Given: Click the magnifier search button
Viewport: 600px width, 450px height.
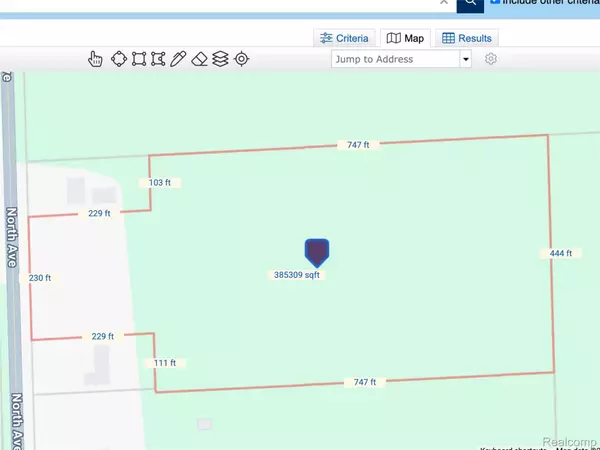Looking at the screenshot, I should (x=470, y=4).
